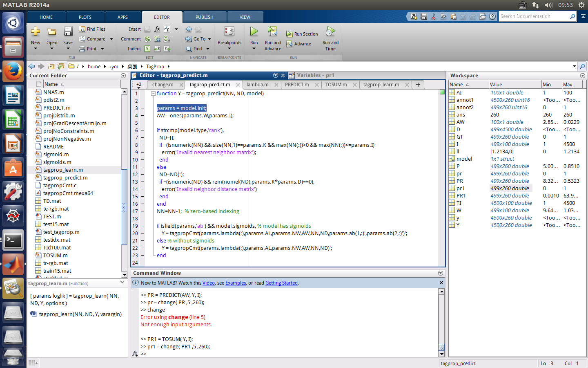This screenshot has width=588, height=368.
Task: Add new editor tab with plus button
Action: (x=418, y=85)
